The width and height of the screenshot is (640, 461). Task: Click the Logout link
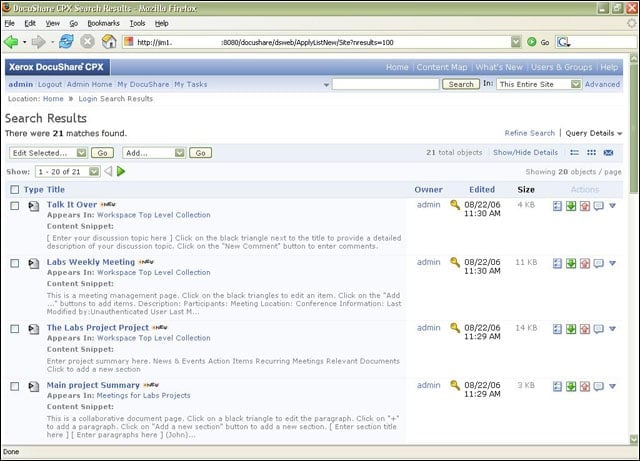pyautogui.click(x=50, y=84)
